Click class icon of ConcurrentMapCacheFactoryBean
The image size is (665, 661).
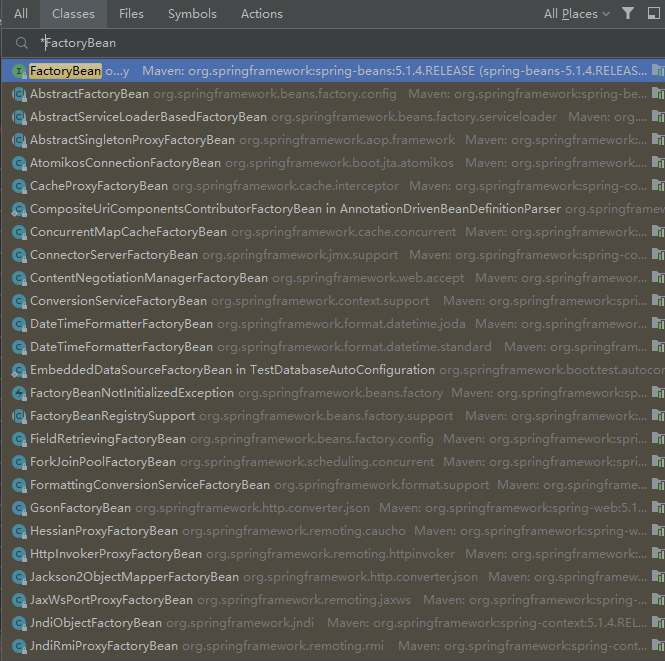(x=19, y=232)
